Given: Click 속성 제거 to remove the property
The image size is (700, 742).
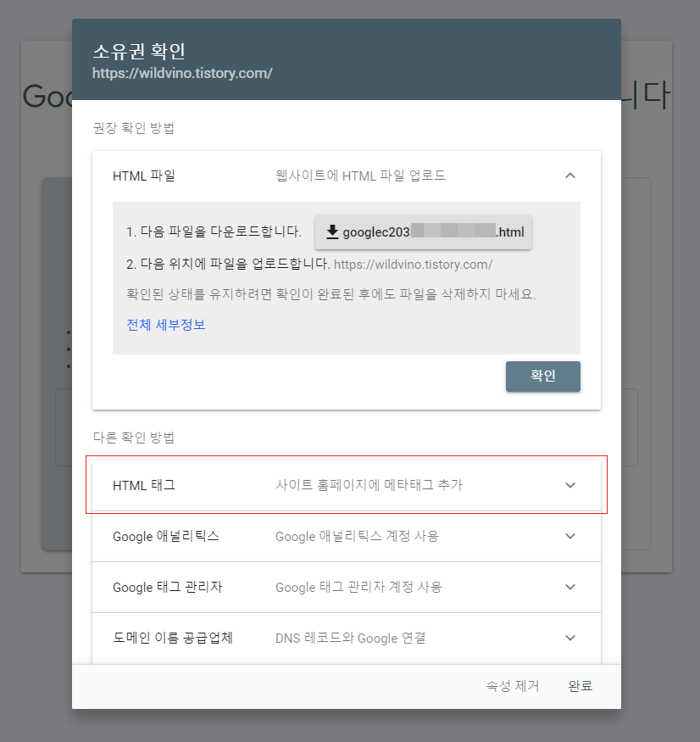Looking at the screenshot, I should (513, 686).
